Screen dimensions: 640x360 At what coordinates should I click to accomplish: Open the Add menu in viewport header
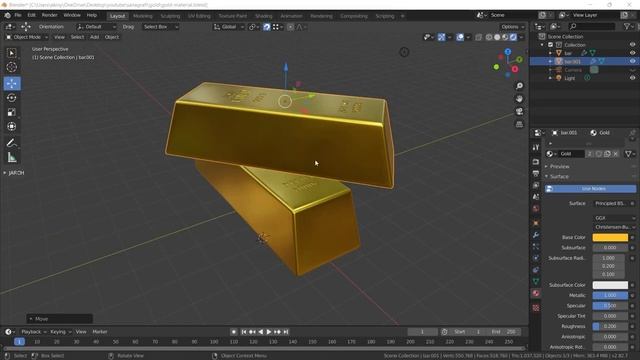tap(94, 37)
